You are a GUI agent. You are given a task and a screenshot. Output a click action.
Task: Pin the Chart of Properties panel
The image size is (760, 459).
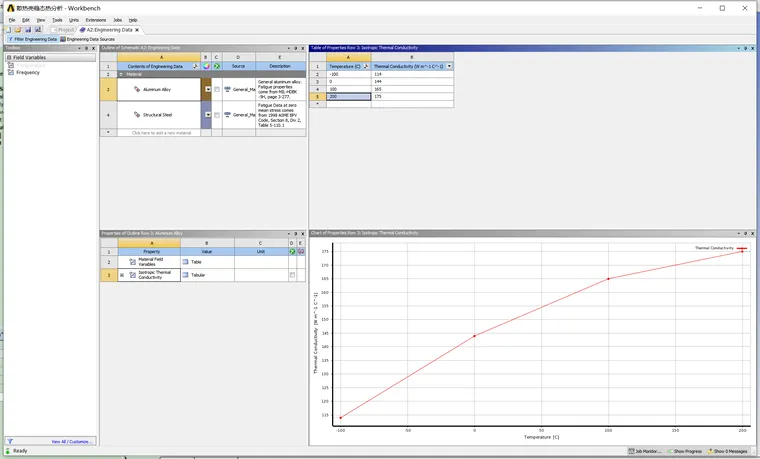click(x=745, y=233)
